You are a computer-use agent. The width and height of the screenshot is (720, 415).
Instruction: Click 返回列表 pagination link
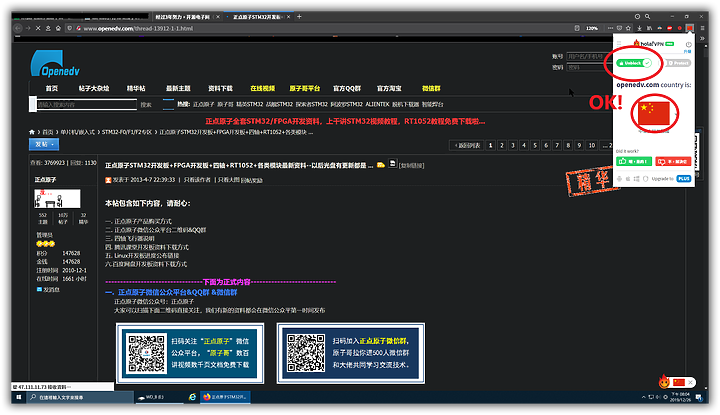tap(467, 145)
